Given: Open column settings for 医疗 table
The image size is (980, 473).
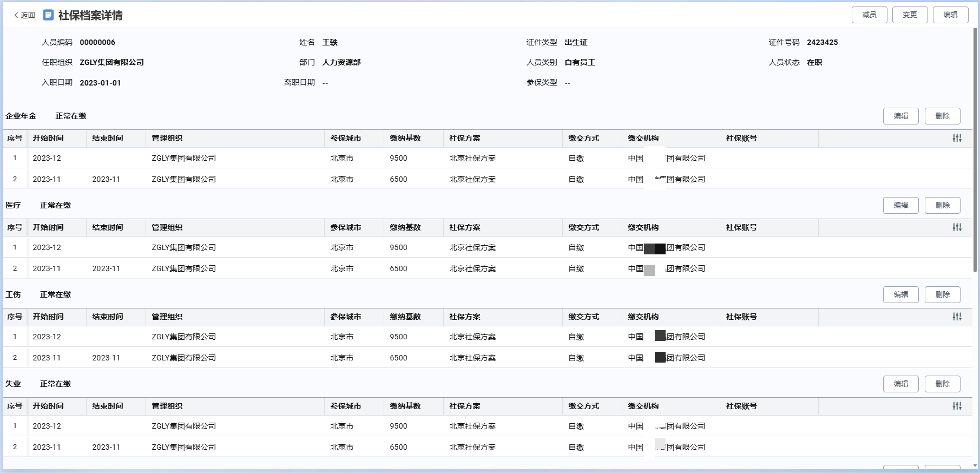Looking at the screenshot, I should 957,227.
